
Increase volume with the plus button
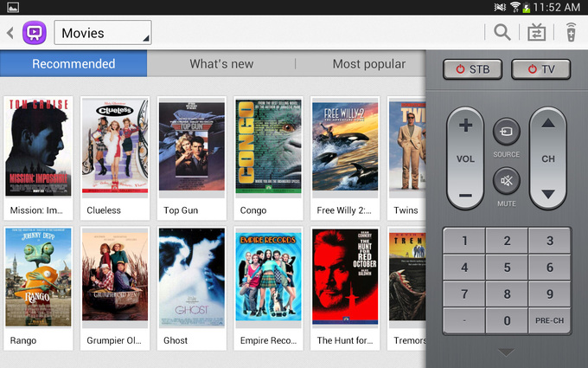coord(465,125)
